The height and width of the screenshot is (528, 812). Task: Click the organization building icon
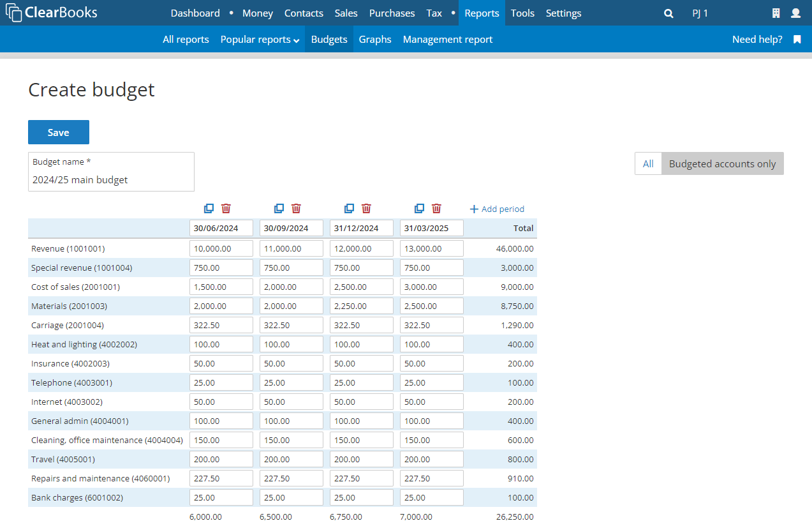(777, 13)
